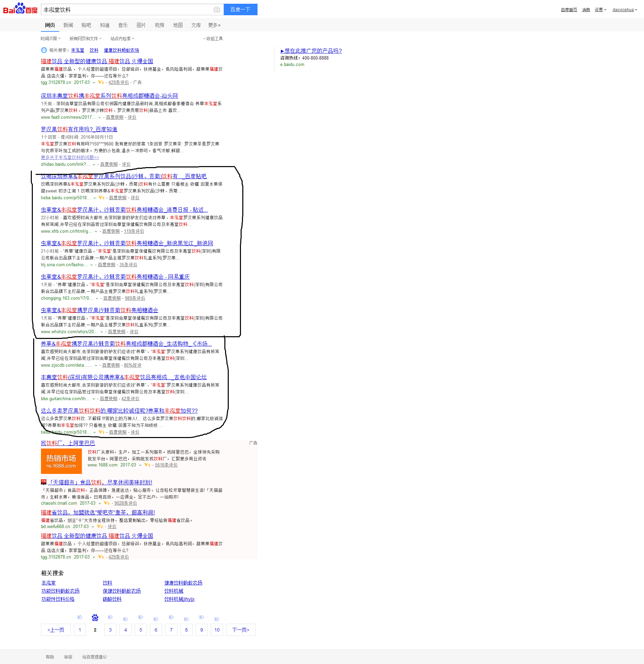
Task: Click the footer 举报 link
Action: pos(68,657)
